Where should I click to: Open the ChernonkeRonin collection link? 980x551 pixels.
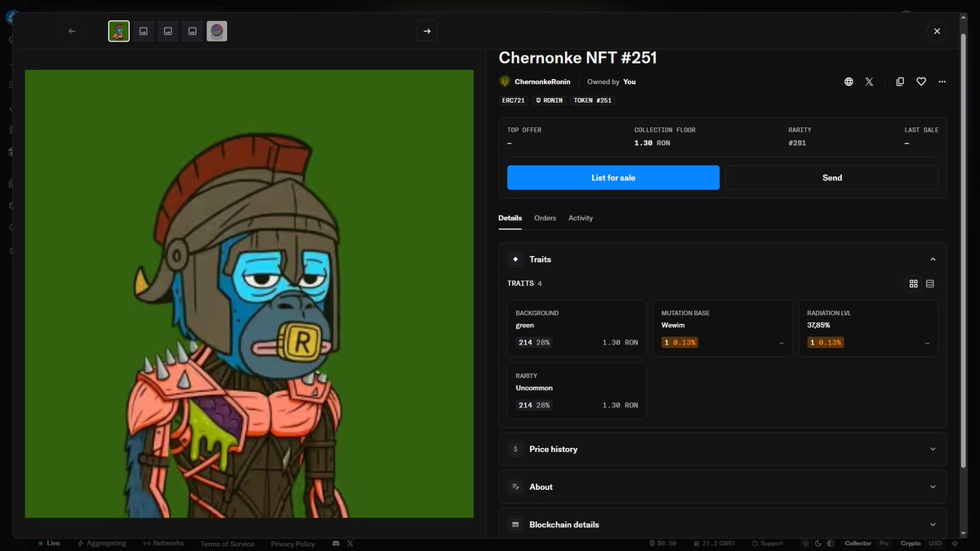click(x=542, y=82)
